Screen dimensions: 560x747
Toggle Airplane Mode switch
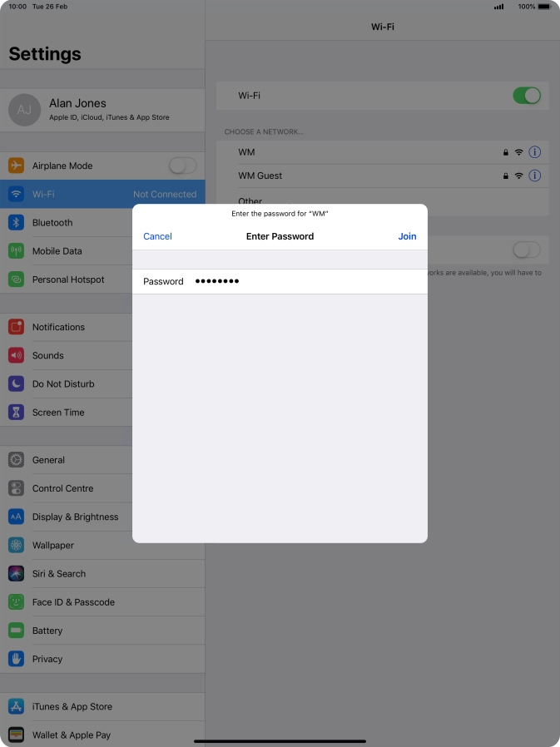182,166
